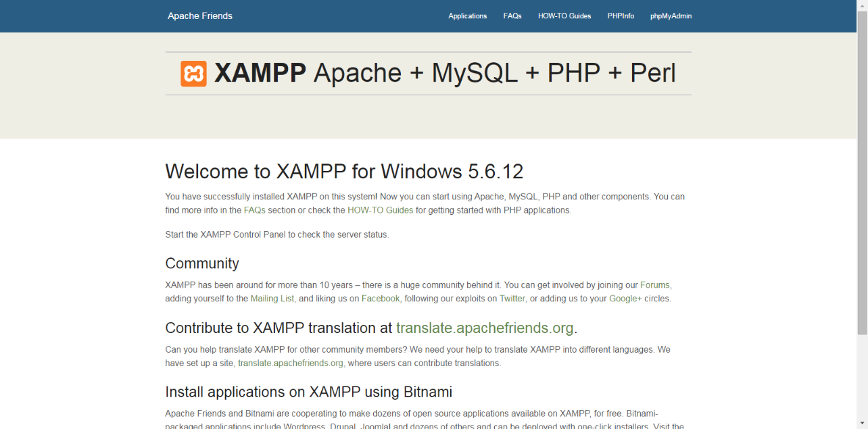868x429 pixels.
Task: Open the Google+ link
Action: pyautogui.click(x=625, y=299)
